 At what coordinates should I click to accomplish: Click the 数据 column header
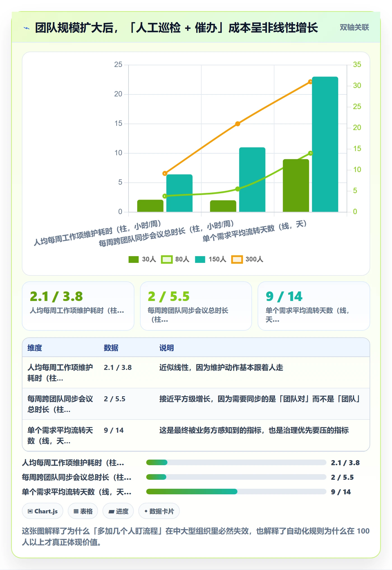pos(111,348)
